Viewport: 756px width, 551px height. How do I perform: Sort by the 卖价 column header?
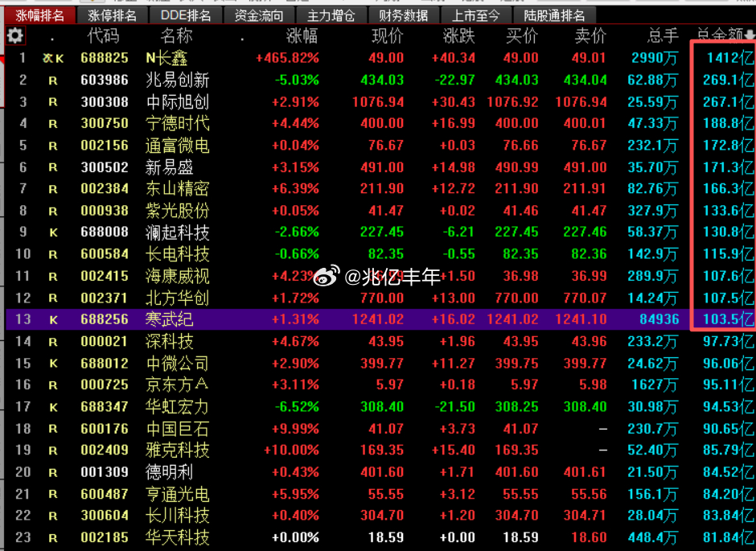tap(590, 35)
